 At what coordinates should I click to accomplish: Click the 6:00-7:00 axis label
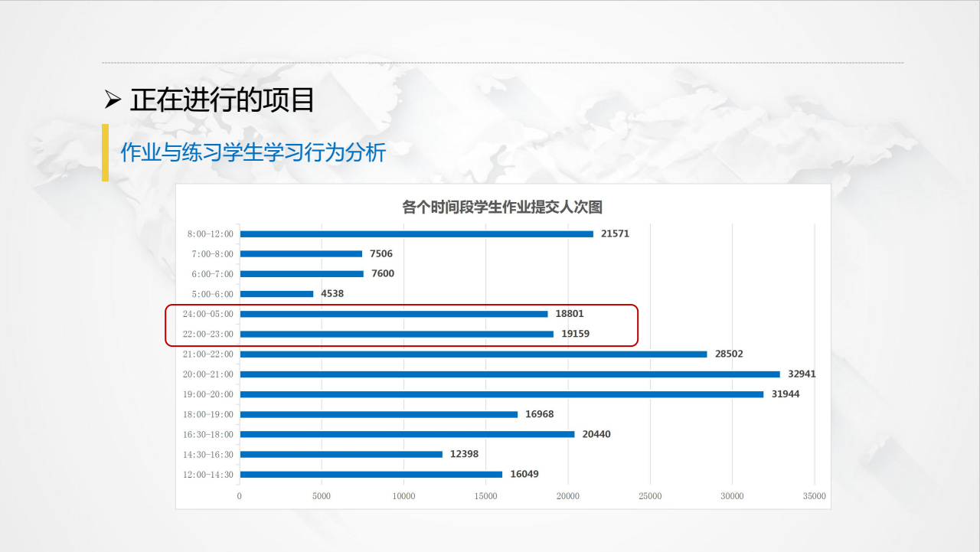coord(213,273)
